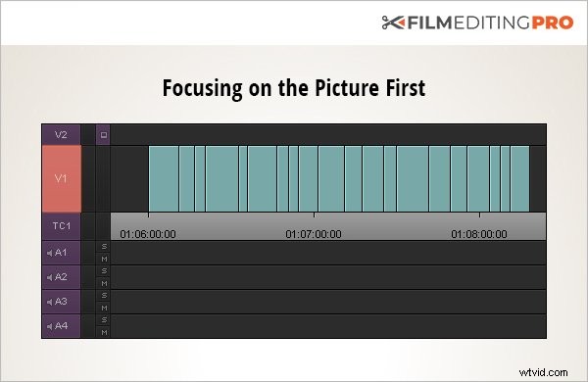Mute track A4 with M button
The width and height of the screenshot is (588, 382).
[104, 332]
